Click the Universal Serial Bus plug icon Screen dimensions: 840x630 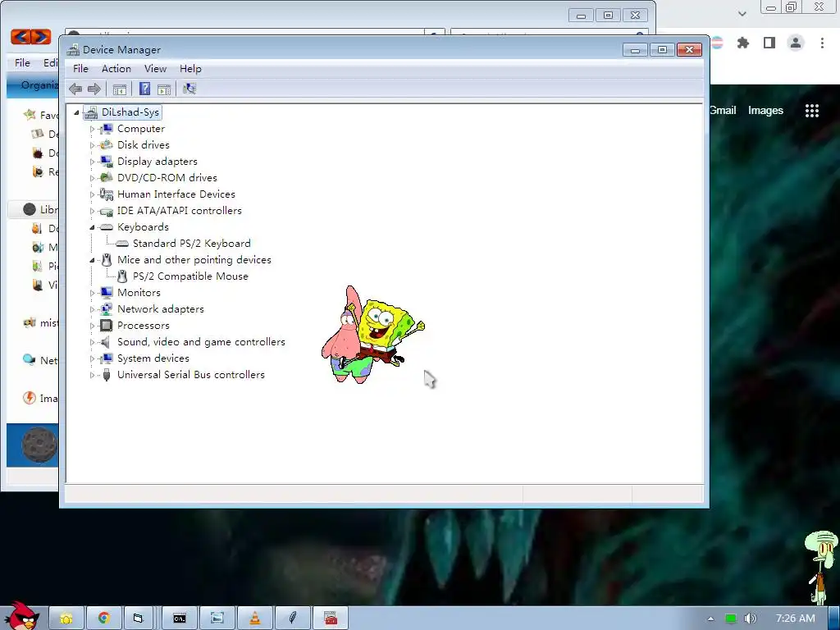(107, 374)
